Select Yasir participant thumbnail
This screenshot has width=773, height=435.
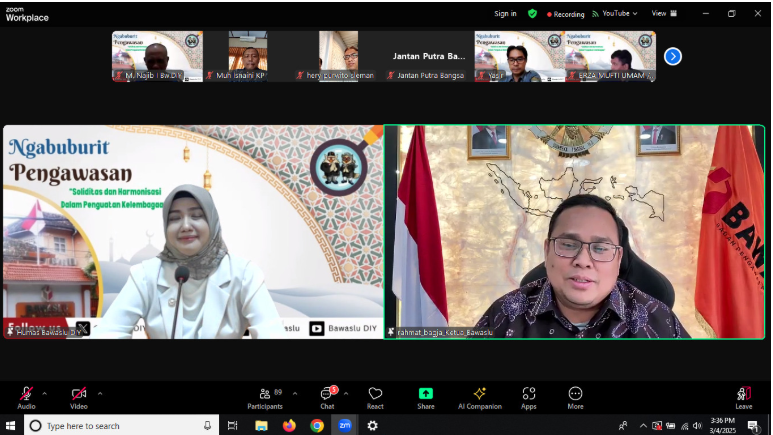520,56
